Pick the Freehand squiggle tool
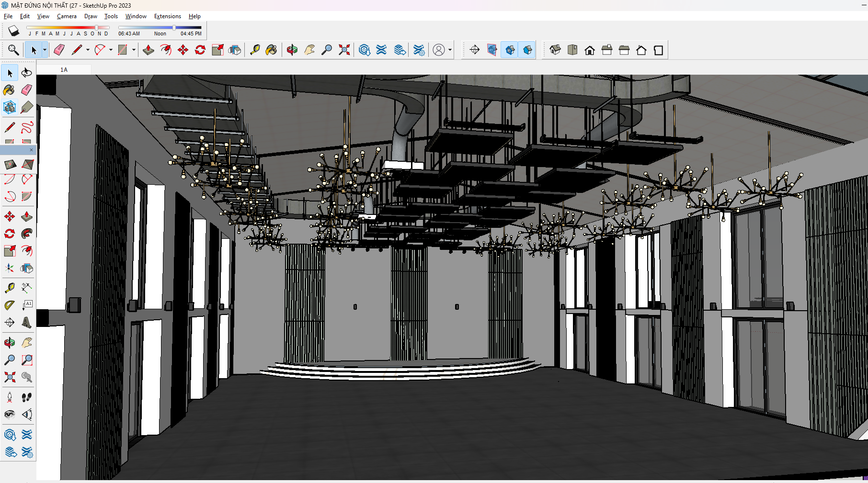The width and height of the screenshot is (868, 483). tap(27, 127)
